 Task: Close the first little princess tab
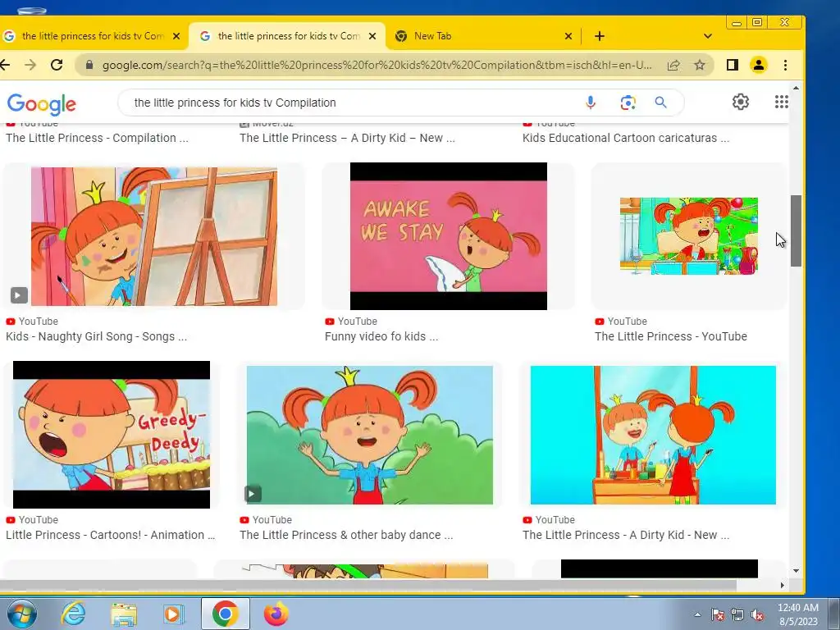(176, 36)
